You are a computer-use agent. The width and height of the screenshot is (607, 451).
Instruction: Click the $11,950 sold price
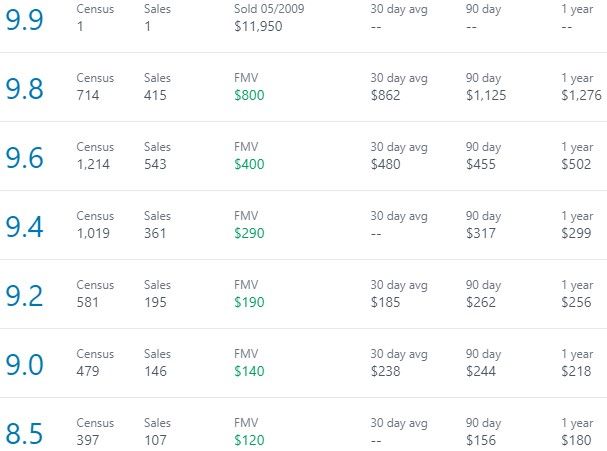pos(258,26)
